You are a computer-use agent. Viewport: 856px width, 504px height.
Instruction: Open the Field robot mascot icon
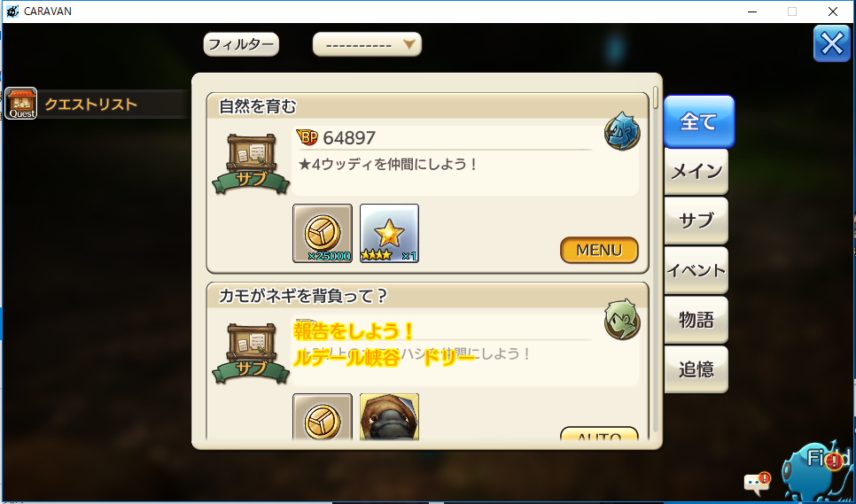813,472
